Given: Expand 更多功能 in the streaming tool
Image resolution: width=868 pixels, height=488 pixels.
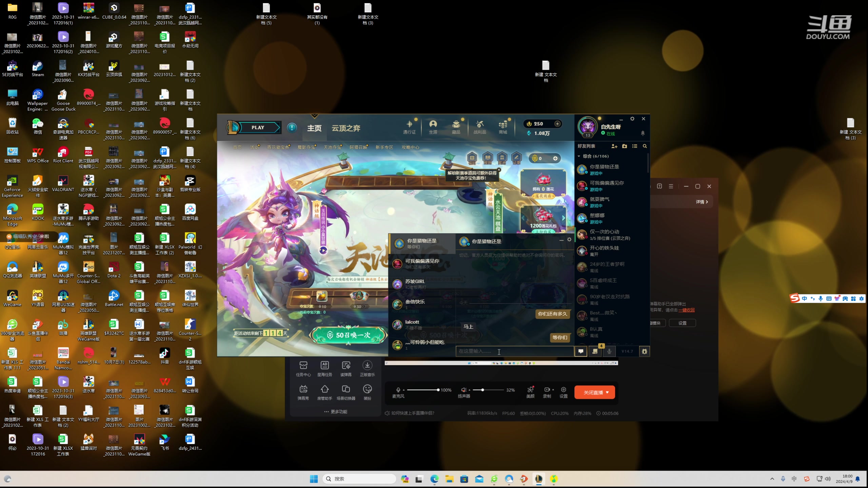Looking at the screenshot, I should tap(335, 412).
